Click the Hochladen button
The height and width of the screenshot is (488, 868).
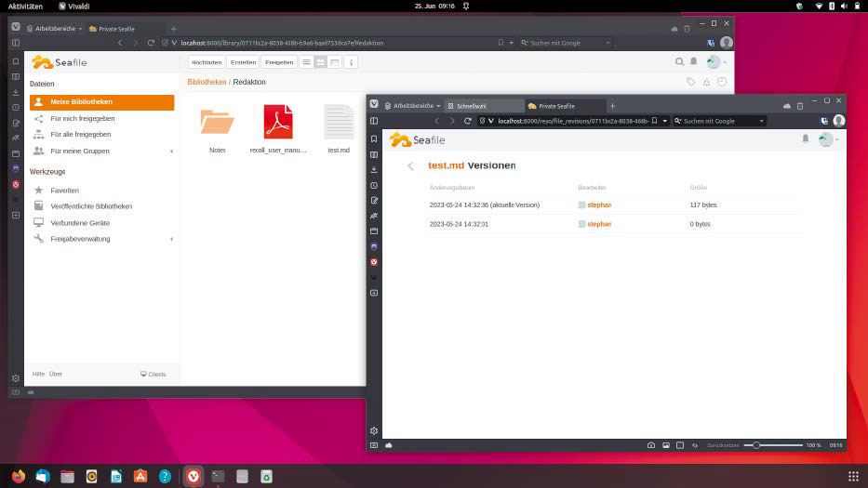pos(207,62)
